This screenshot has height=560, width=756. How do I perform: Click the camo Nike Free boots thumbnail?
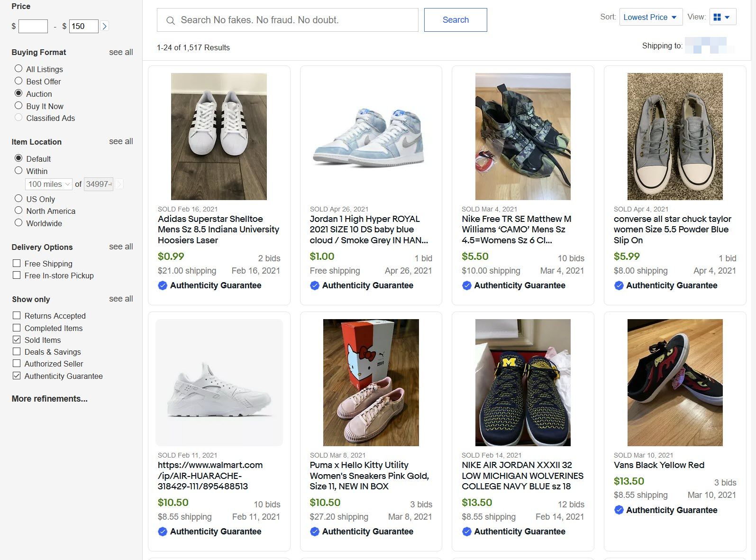[523, 137]
